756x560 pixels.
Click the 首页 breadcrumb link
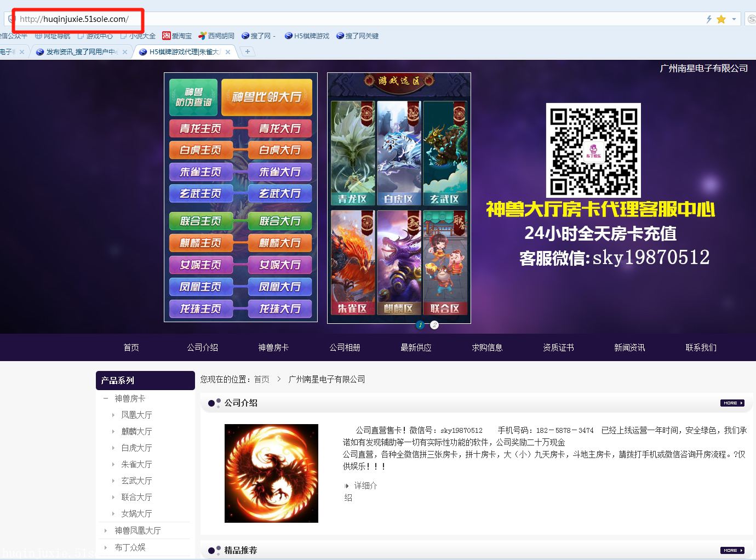(262, 379)
